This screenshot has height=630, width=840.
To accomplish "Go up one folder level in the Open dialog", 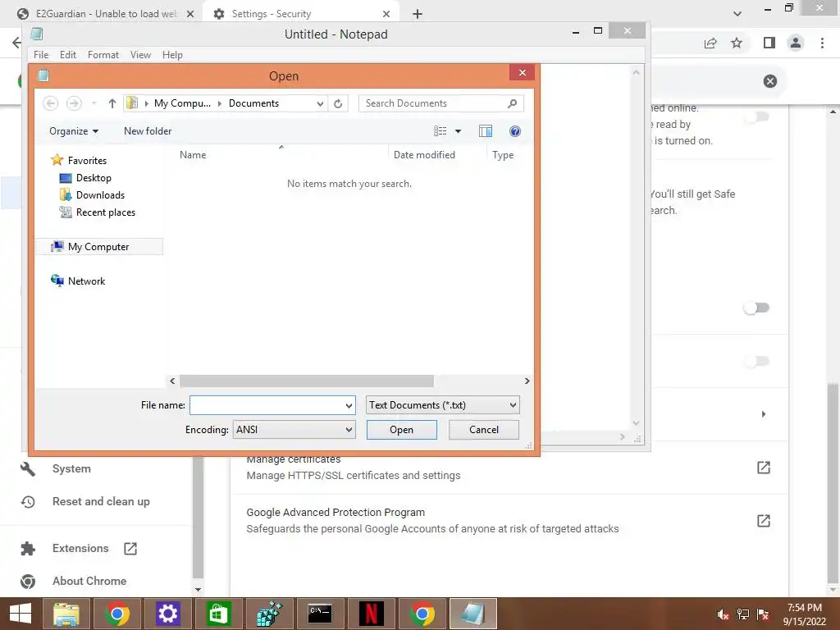I will [112, 103].
